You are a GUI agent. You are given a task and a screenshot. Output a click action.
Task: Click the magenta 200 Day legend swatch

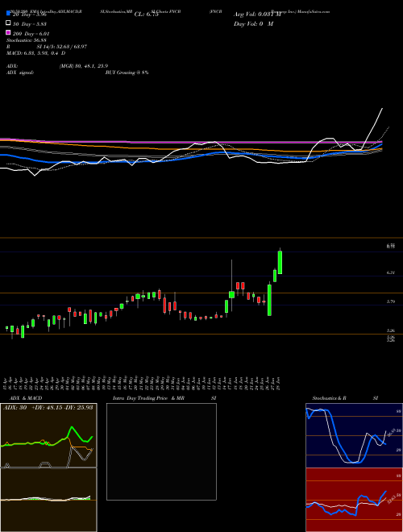point(9,32)
